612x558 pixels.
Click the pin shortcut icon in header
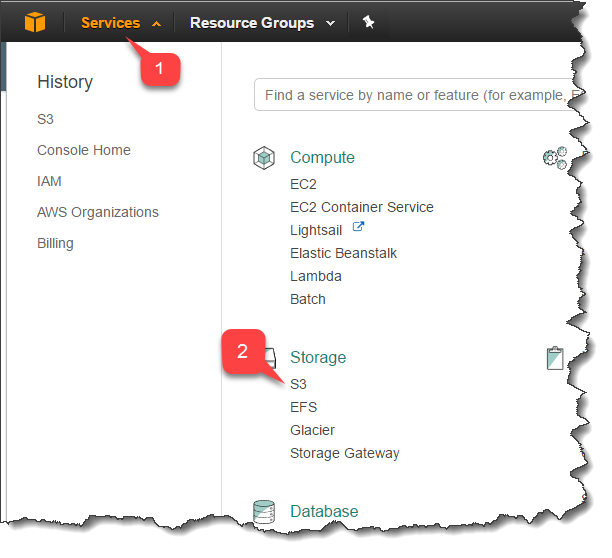pyautogui.click(x=368, y=22)
